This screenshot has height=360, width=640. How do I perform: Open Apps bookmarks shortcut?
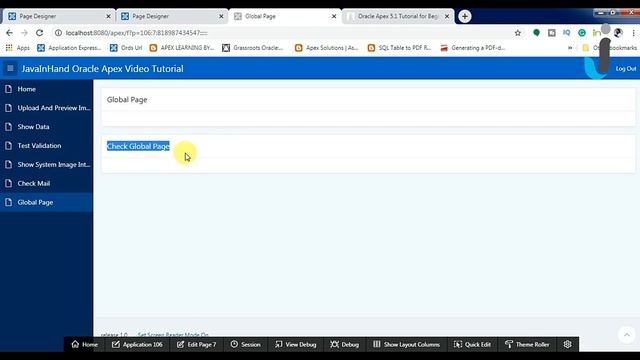tap(18, 48)
